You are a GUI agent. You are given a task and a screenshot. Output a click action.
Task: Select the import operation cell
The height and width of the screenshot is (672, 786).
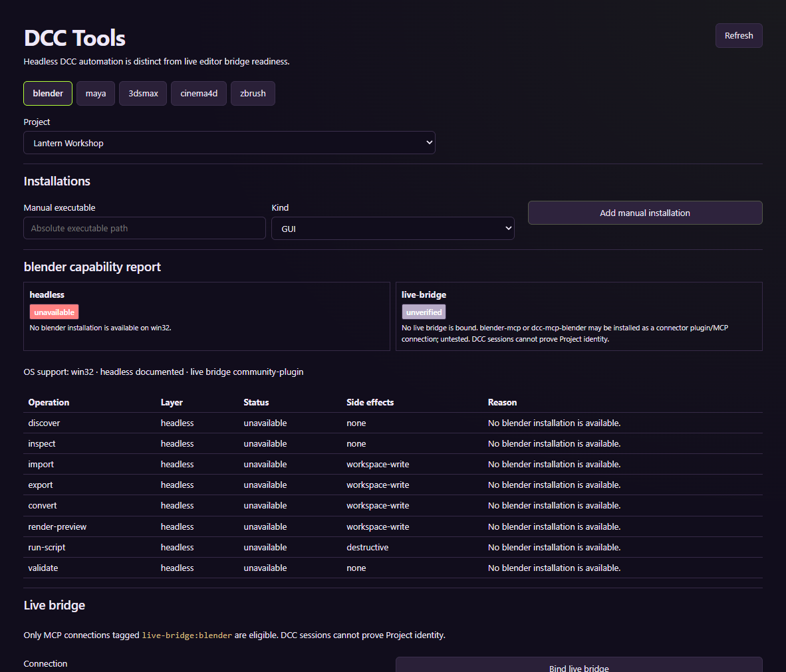pyautogui.click(x=41, y=465)
